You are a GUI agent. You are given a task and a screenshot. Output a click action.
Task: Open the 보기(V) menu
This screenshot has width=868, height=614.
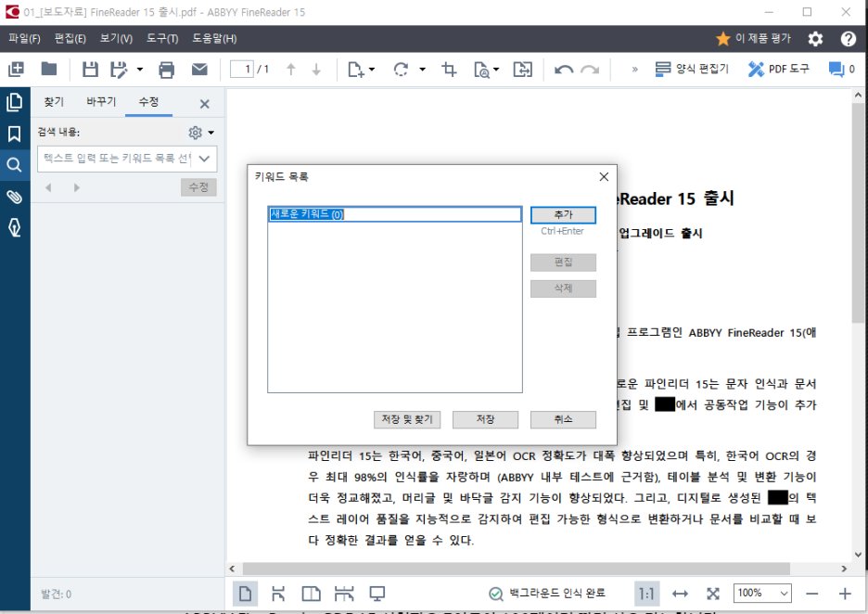click(x=116, y=38)
